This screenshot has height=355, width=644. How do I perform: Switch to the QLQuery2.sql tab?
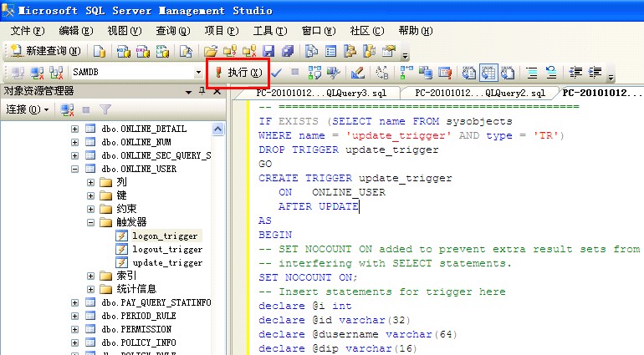pos(481,94)
